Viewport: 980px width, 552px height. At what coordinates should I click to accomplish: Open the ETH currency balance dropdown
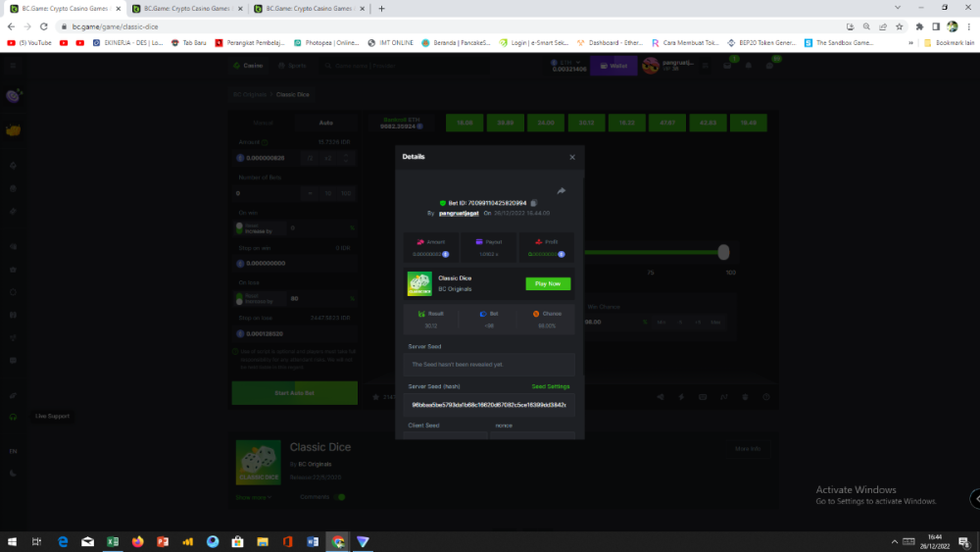[568, 66]
